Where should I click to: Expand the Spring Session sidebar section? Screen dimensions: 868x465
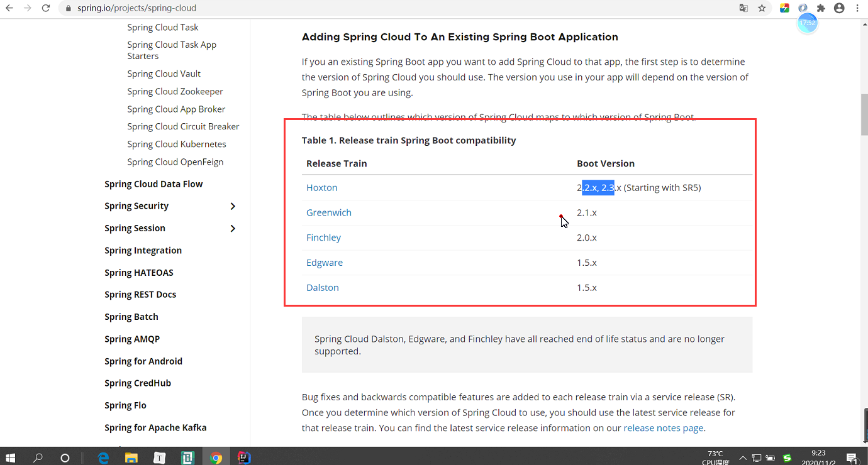coord(233,228)
